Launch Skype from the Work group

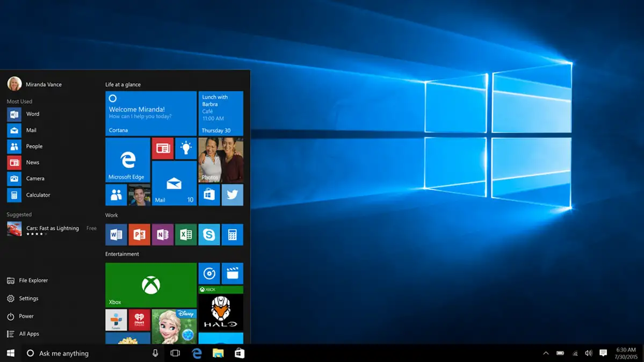point(209,235)
